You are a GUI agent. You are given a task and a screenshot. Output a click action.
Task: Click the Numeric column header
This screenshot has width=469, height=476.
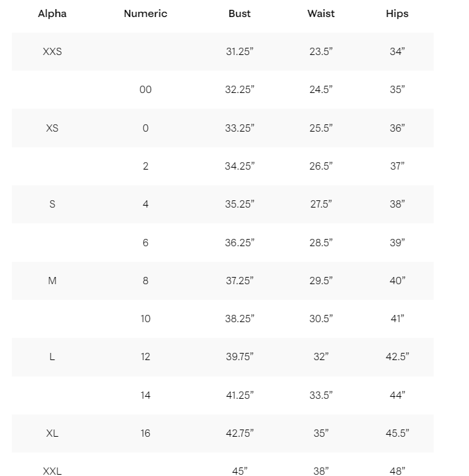pos(145,14)
